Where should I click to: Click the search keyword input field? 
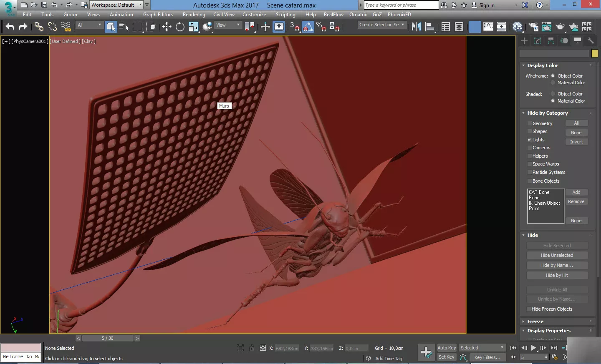(401, 5)
